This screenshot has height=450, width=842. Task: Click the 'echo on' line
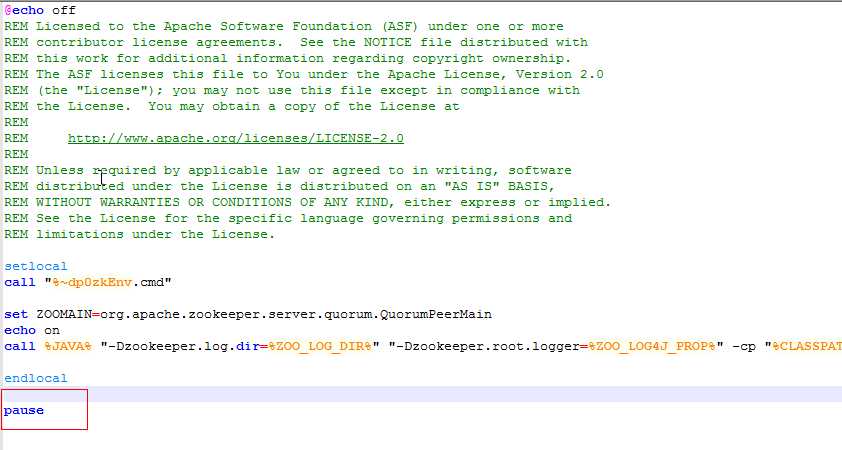(x=32, y=330)
